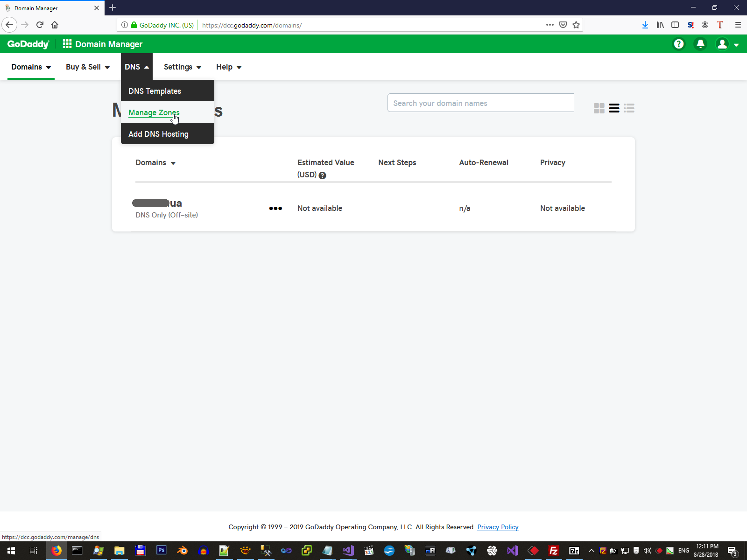
Task: Open a new browser tab
Action: coord(113,7)
